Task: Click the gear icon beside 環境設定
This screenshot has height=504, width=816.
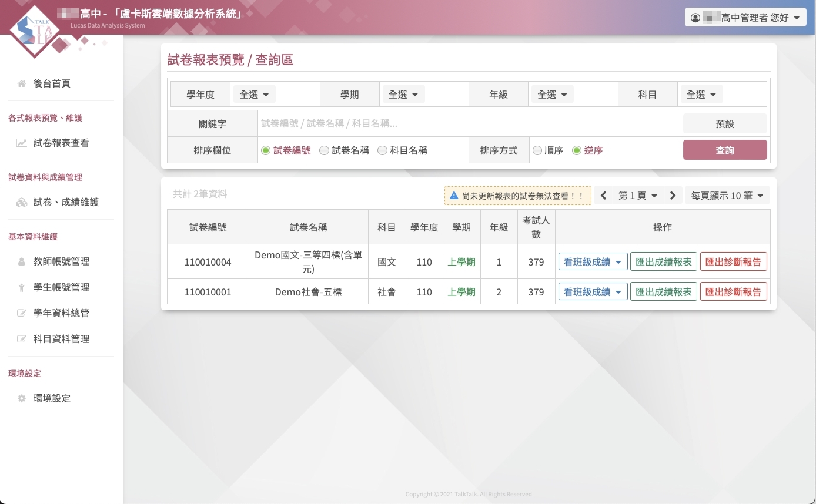Action: point(21,398)
